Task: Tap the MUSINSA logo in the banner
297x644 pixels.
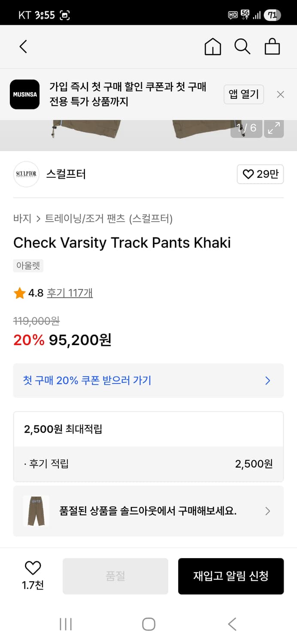Action: (x=24, y=94)
